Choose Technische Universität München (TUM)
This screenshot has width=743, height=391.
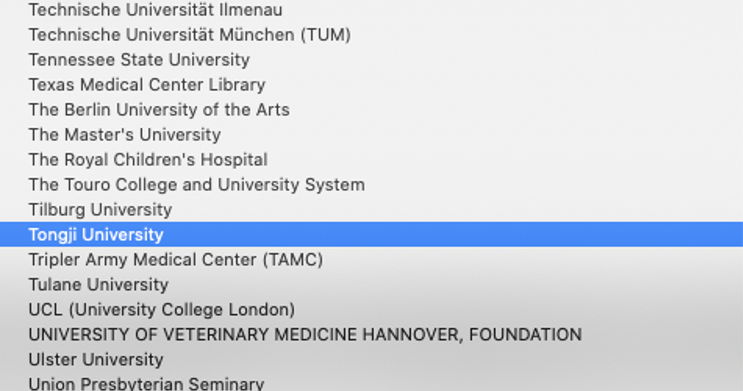click(372, 35)
